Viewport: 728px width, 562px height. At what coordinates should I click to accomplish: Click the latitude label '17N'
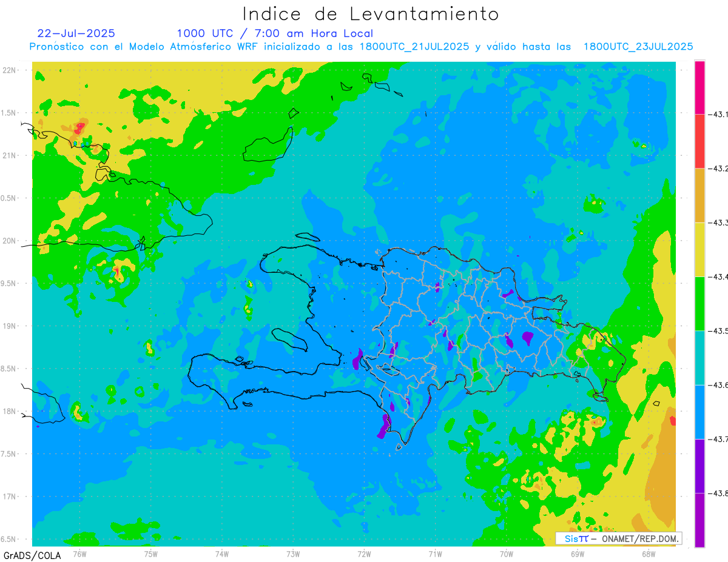(x=10, y=497)
